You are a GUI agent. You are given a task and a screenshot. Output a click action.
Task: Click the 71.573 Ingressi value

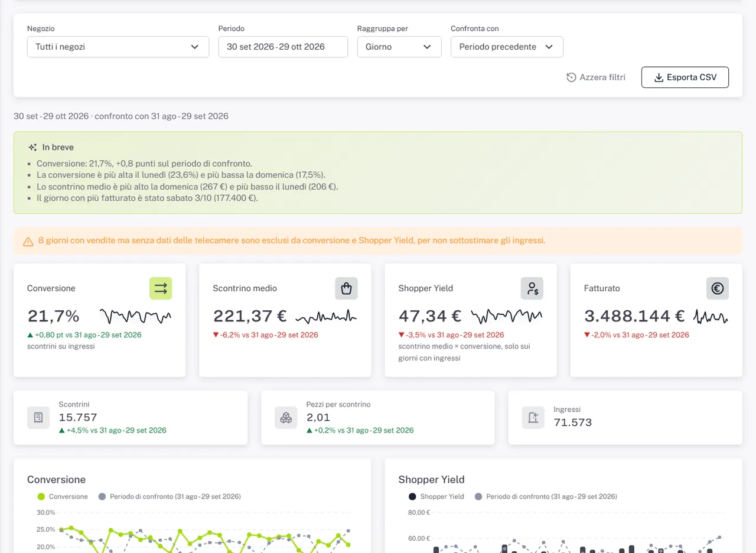(x=573, y=422)
